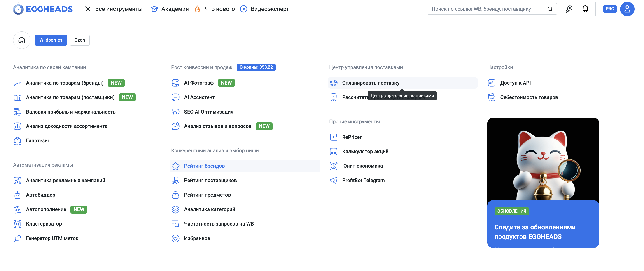The height and width of the screenshot is (271, 644).
Task: Click the Автобиддер robot icon
Action: 17,195
